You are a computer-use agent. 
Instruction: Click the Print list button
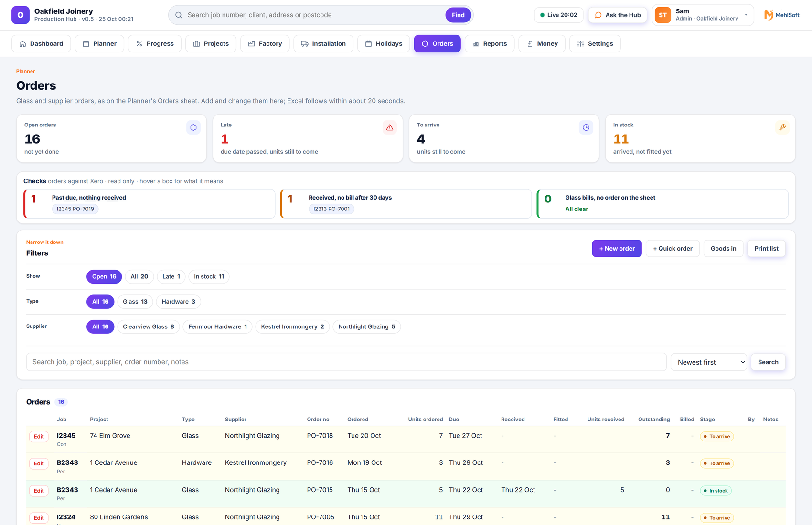tap(766, 249)
